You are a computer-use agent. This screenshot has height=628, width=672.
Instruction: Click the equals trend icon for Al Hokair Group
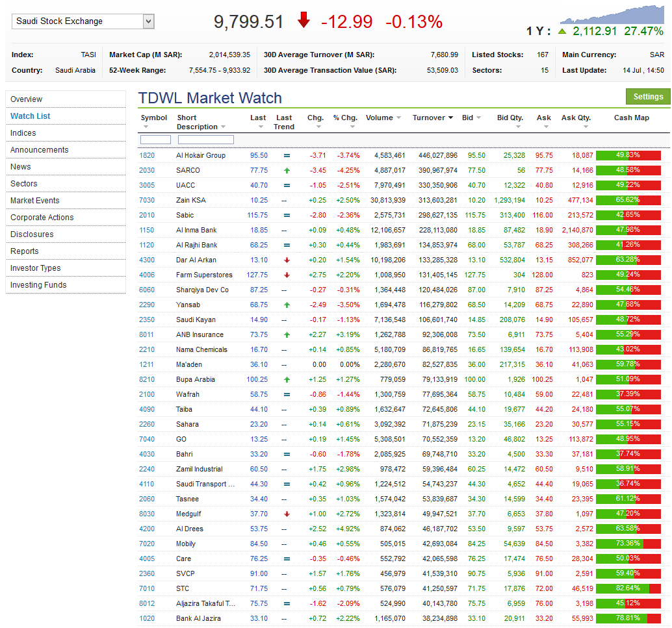pyautogui.click(x=287, y=155)
